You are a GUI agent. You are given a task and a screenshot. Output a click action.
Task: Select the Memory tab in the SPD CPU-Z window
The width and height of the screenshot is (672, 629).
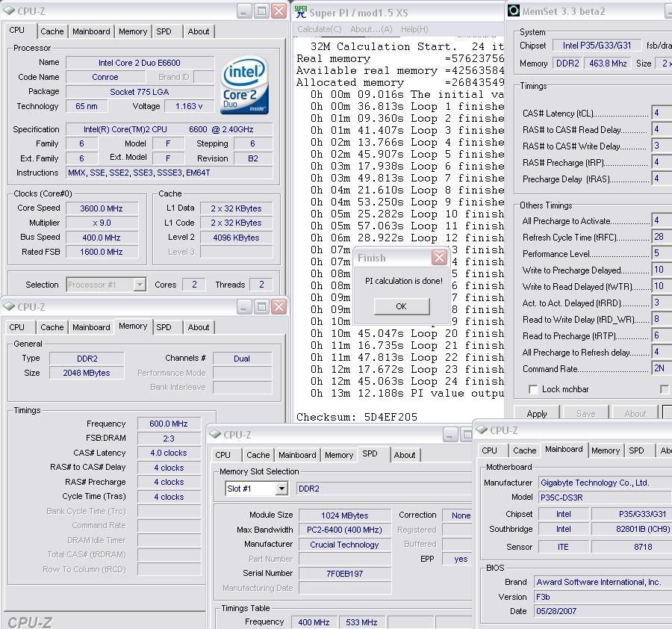pyautogui.click(x=338, y=455)
